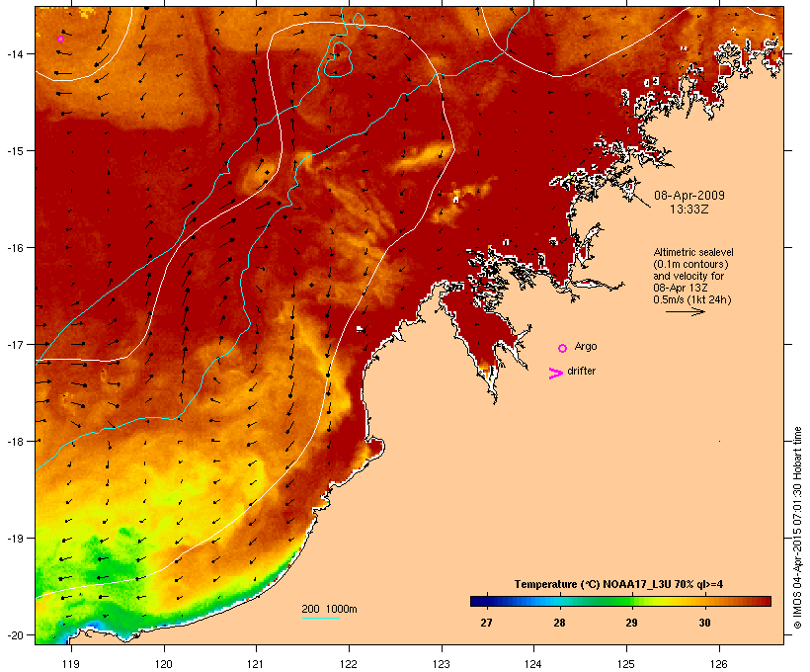Click the latitude axis label '-17'
This screenshot has height=672, width=810.
click(14, 345)
